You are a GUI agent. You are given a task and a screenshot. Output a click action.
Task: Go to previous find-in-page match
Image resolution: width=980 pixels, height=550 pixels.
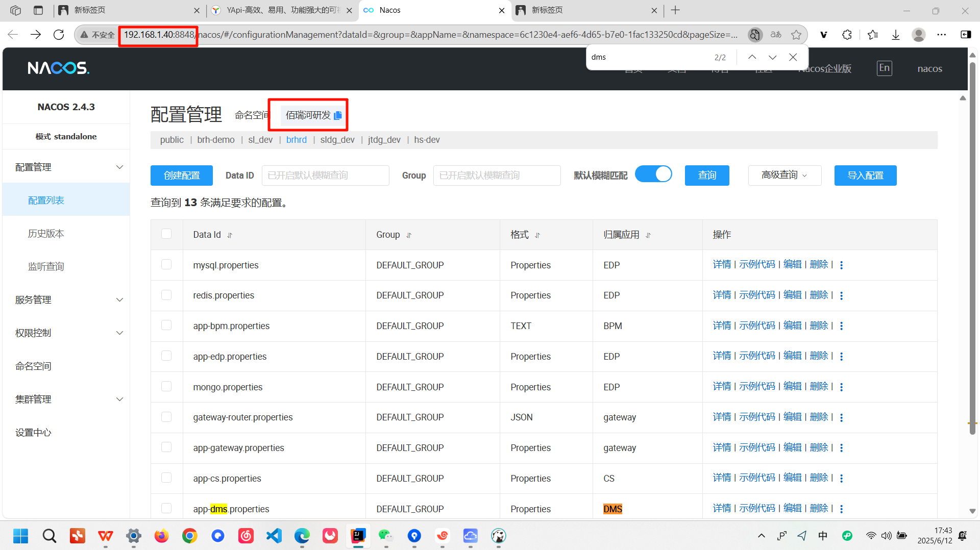click(x=752, y=57)
